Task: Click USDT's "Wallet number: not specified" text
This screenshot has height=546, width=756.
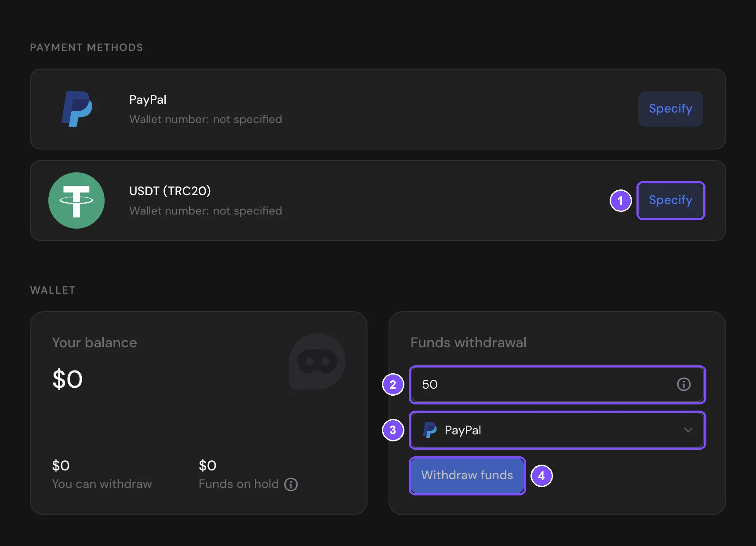Action: click(x=206, y=211)
